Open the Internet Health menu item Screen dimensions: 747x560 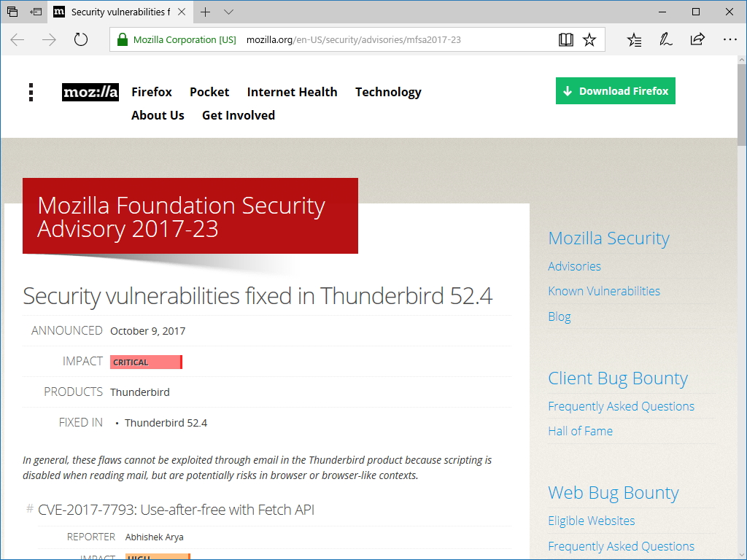292,92
